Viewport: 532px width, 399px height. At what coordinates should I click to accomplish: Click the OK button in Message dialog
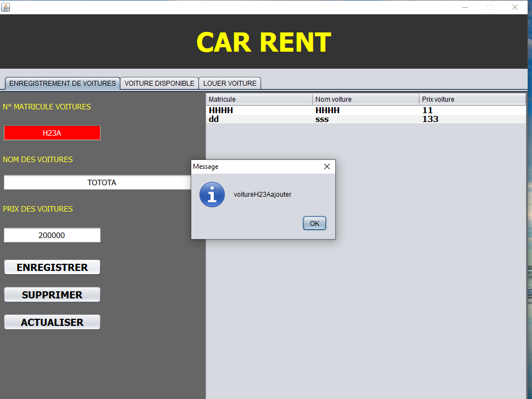point(314,223)
